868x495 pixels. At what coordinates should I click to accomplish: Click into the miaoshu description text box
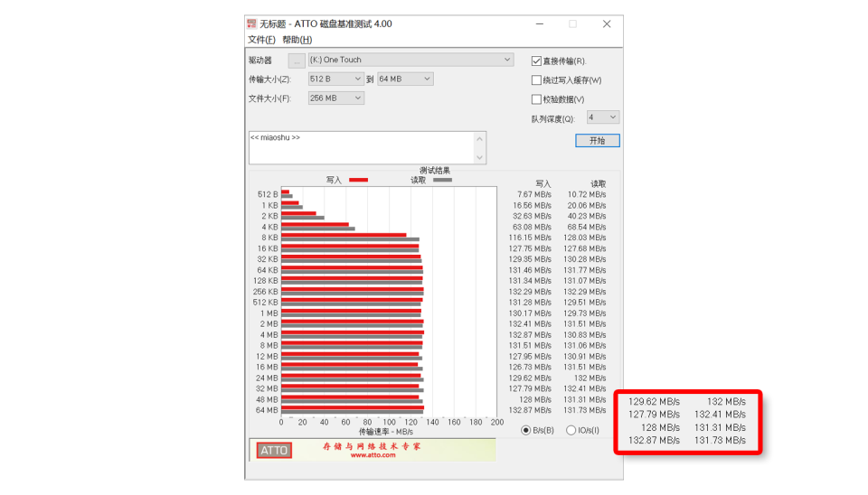[x=362, y=147]
